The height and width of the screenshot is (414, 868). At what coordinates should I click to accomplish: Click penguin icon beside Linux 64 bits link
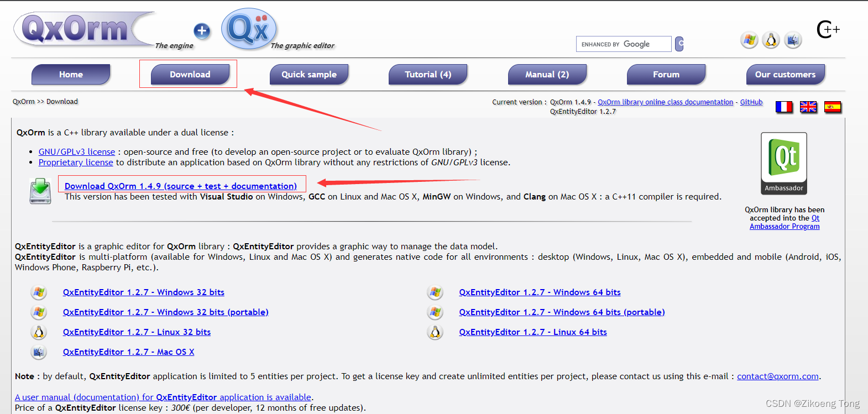tap(435, 332)
